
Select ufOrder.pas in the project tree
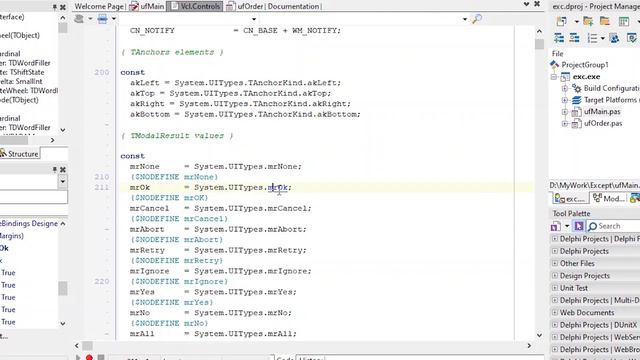click(603, 123)
